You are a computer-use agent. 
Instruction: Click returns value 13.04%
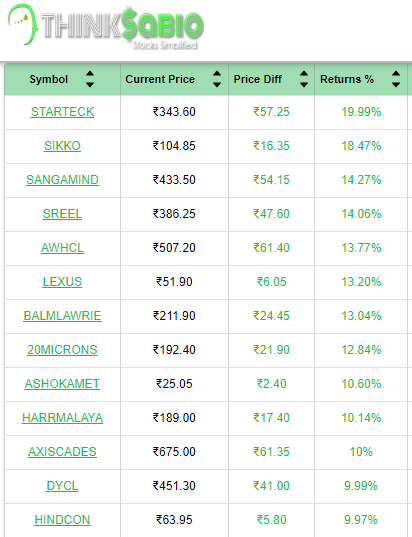(x=361, y=316)
